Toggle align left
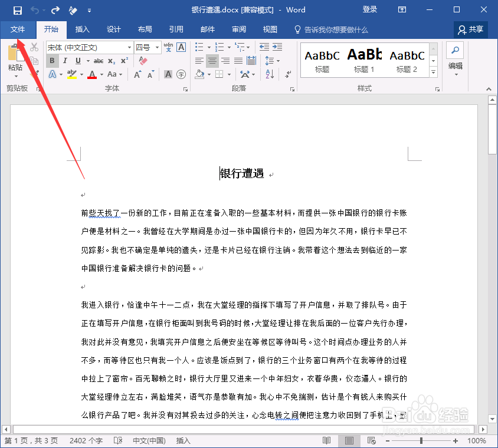The height and width of the screenshot is (448, 498). [199, 61]
